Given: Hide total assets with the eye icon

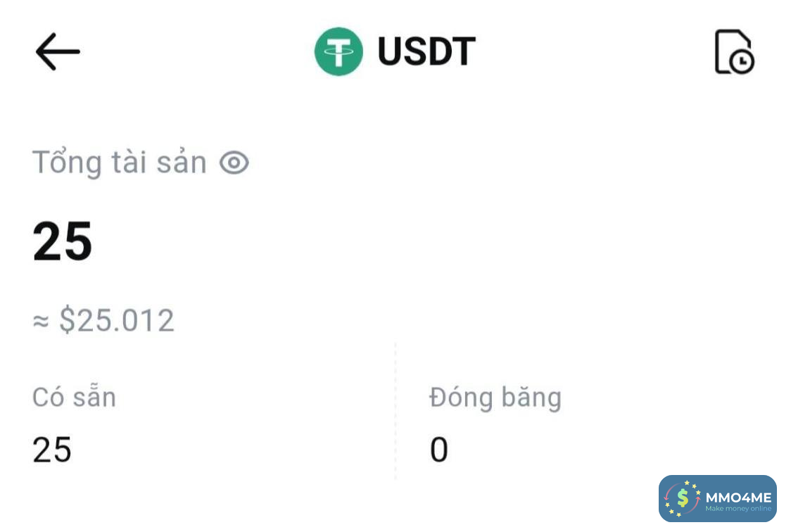Looking at the screenshot, I should (234, 163).
